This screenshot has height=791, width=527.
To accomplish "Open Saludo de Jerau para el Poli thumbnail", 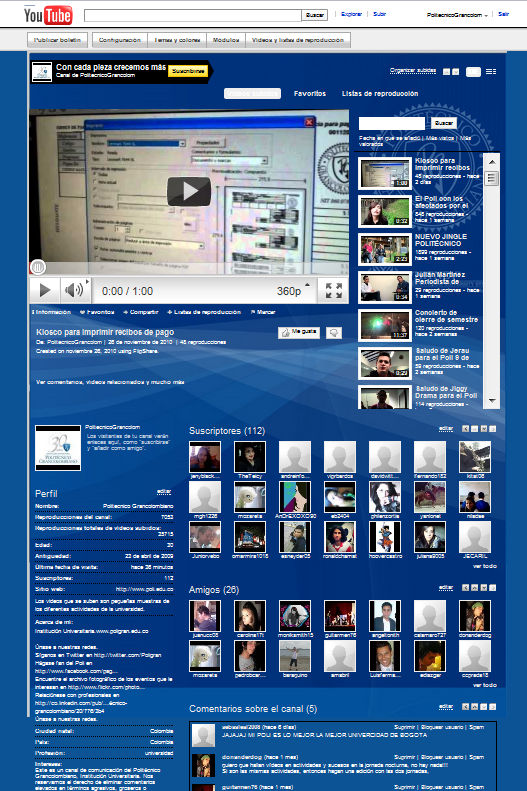I will pyautogui.click(x=385, y=363).
